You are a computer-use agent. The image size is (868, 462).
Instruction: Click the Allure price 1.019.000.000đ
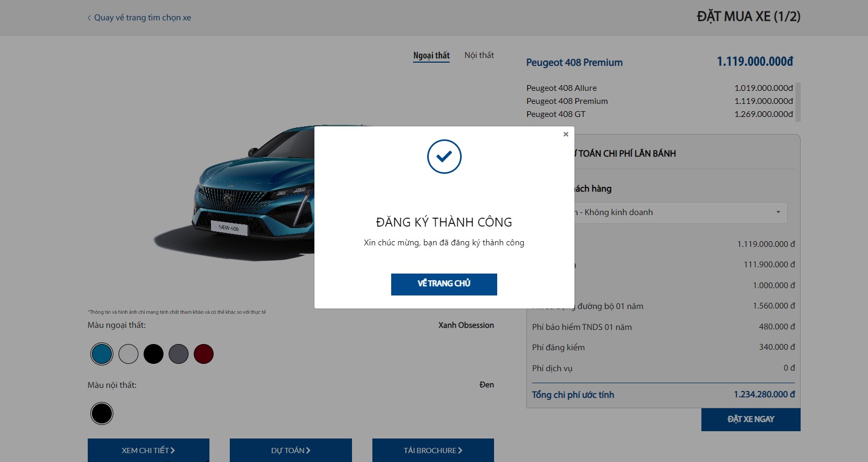[x=764, y=88]
